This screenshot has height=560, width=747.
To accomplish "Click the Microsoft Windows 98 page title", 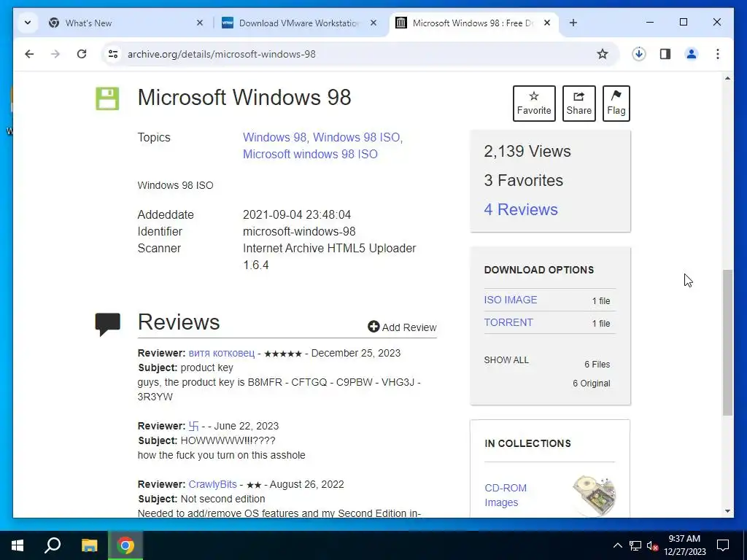I will (x=244, y=98).
